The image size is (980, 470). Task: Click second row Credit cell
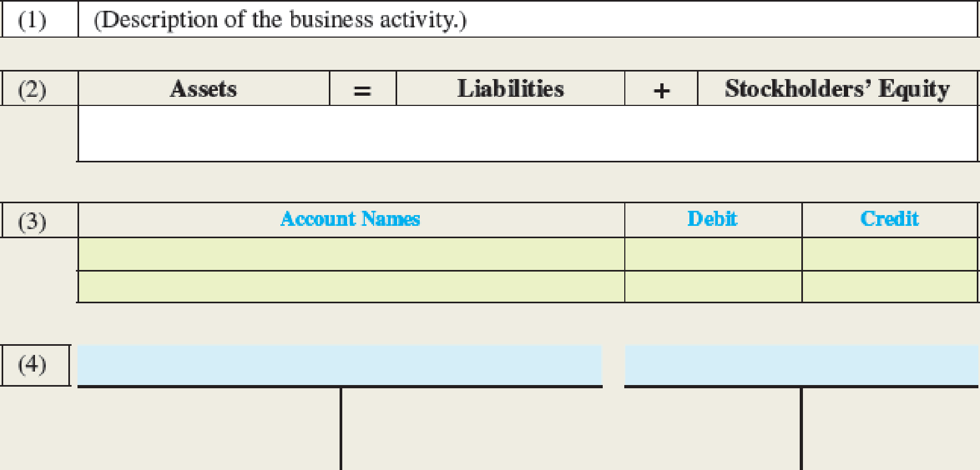[890, 287]
